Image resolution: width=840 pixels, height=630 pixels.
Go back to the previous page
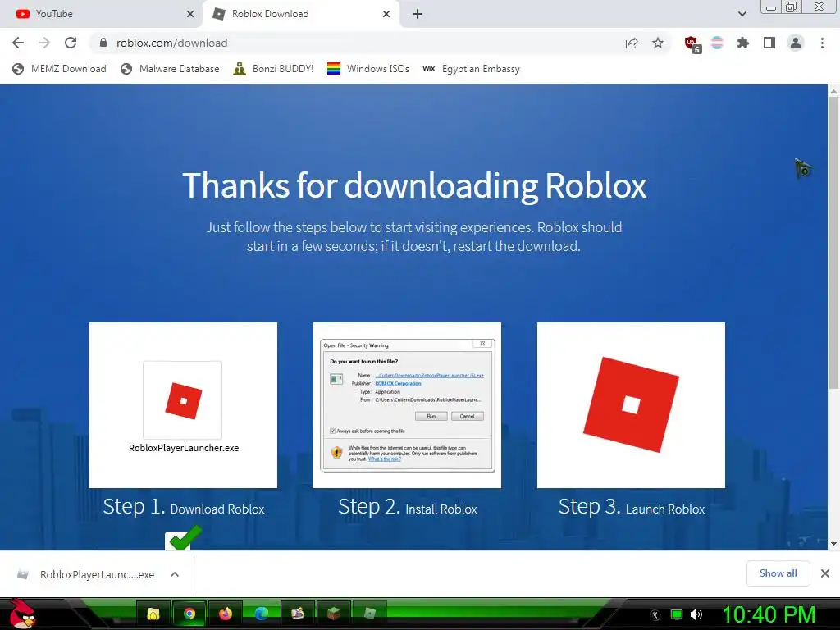click(x=18, y=43)
